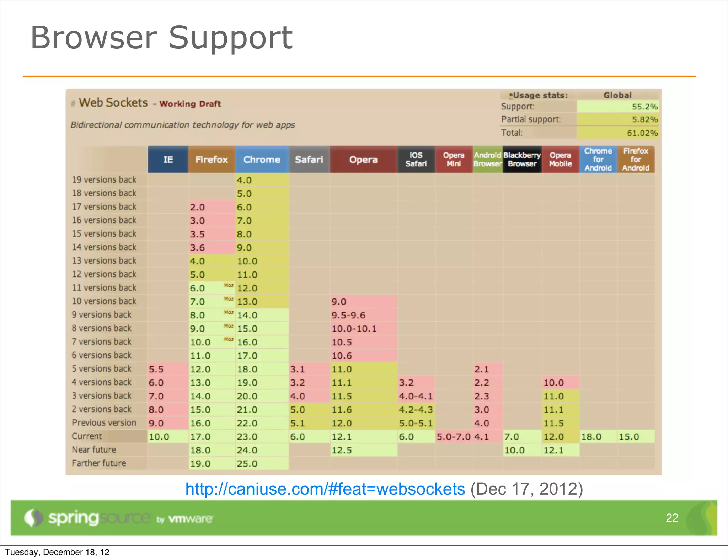This screenshot has height=560, width=728.
Task: Click the Firefox for Android header
Action: 636,160
